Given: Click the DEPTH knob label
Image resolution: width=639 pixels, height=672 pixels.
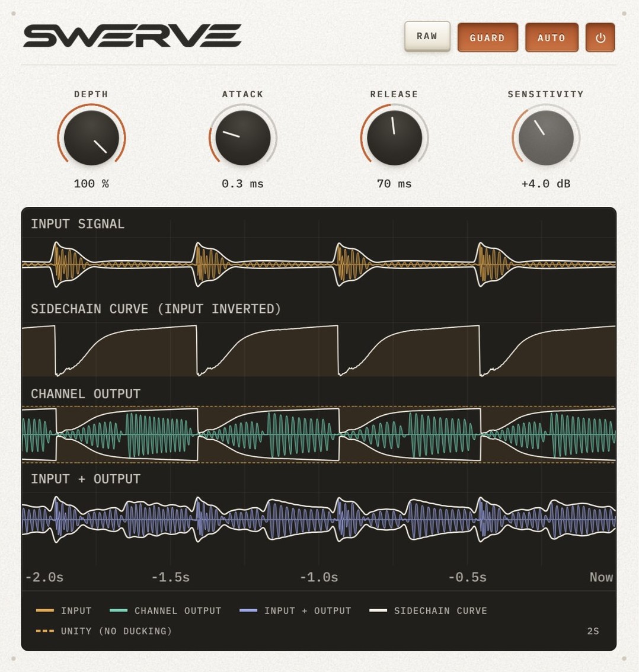Looking at the screenshot, I should [91, 94].
